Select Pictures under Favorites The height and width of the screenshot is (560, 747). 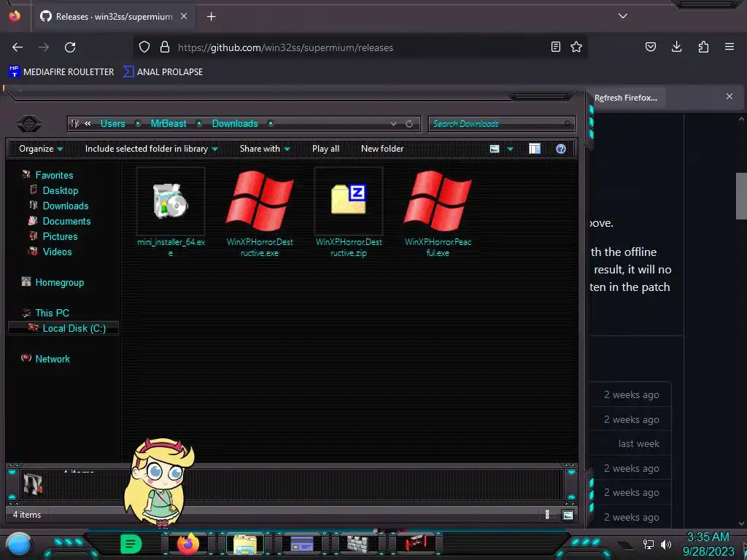click(x=60, y=236)
